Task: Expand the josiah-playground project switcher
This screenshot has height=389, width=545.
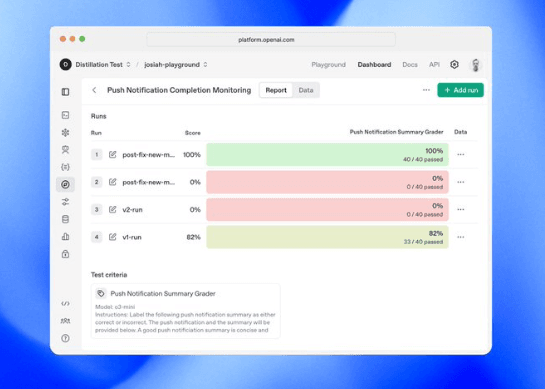Action: [x=205, y=65]
